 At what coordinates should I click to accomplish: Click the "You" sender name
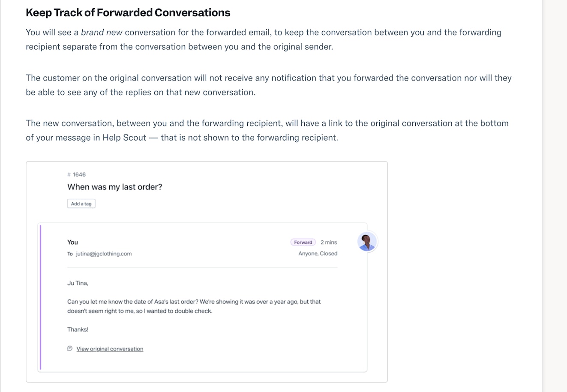[72, 242]
